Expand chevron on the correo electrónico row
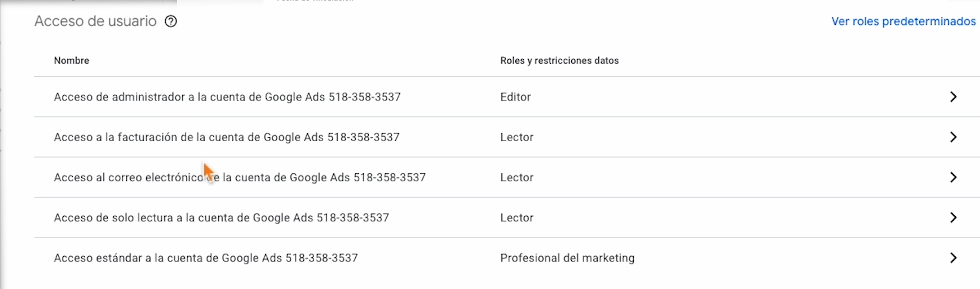 tap(953, 177)
